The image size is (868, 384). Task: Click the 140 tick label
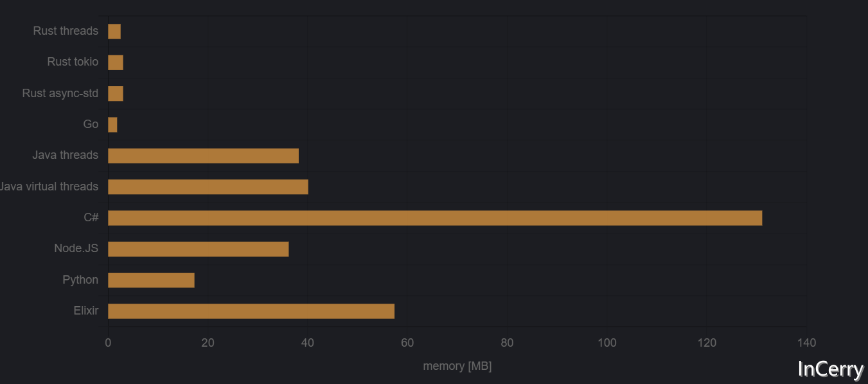pos(806,343)
